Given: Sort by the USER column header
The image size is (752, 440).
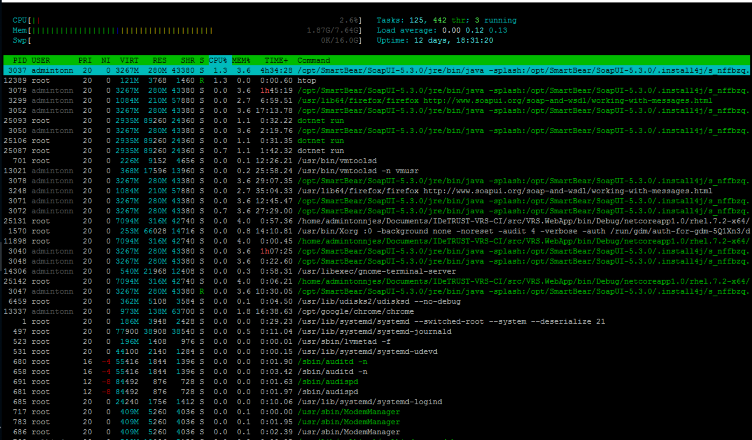Looking at the screenshot, I should click(x=41, y=60).
